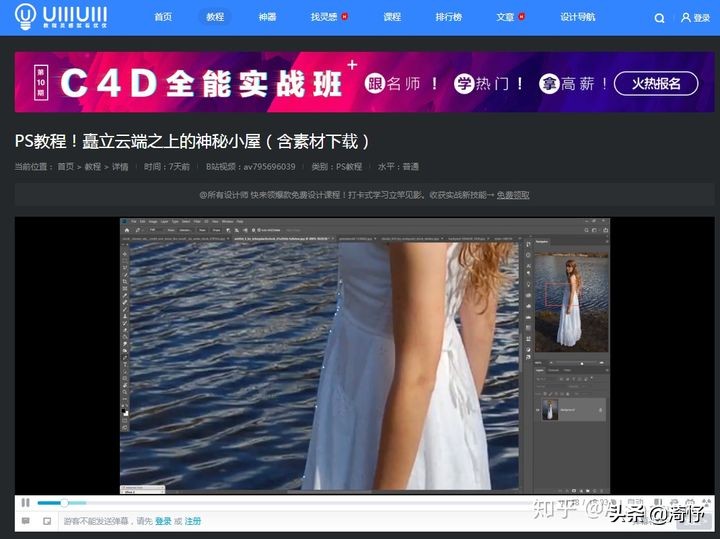The width and height of the screenshot is (720, 539).
Task: Click the 注册 link below the video
Action: coord(193,521)
